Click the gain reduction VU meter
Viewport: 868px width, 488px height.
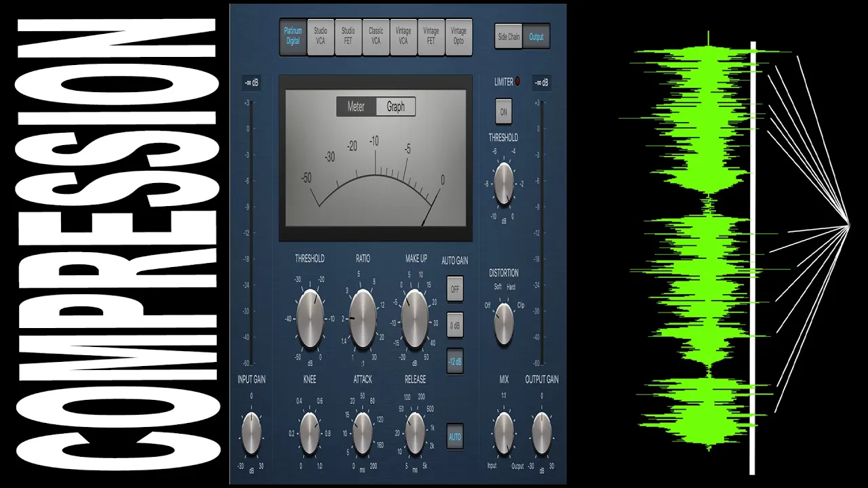coord(376,158)
